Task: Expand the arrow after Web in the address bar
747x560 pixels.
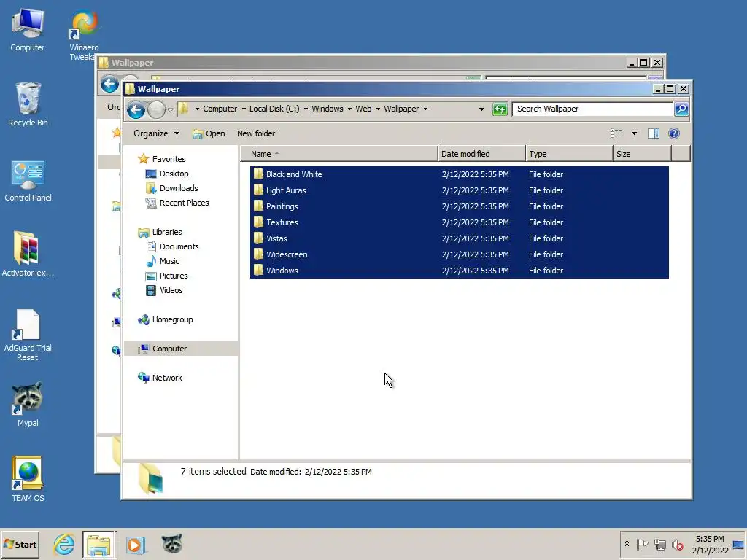Action: pos(379,109)
